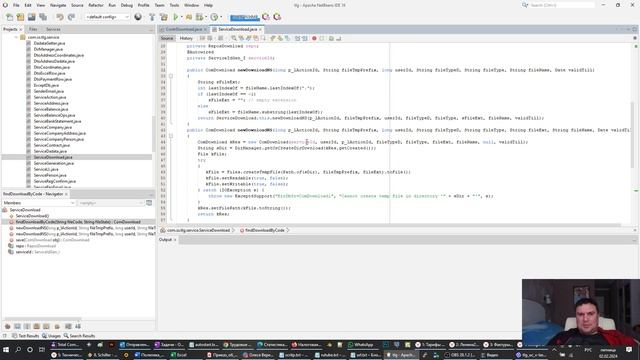
Task: Click the Build Project hammer icon
Action: pyautogui.click(x=152, y=17)
